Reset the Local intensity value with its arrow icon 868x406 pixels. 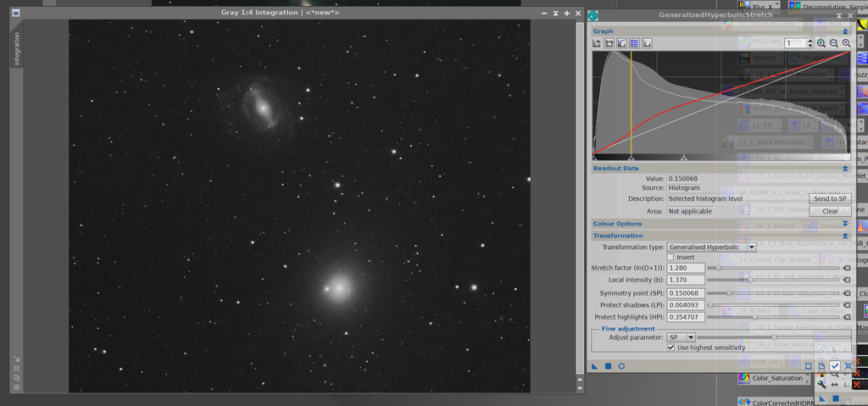click(x=847, y=281)
